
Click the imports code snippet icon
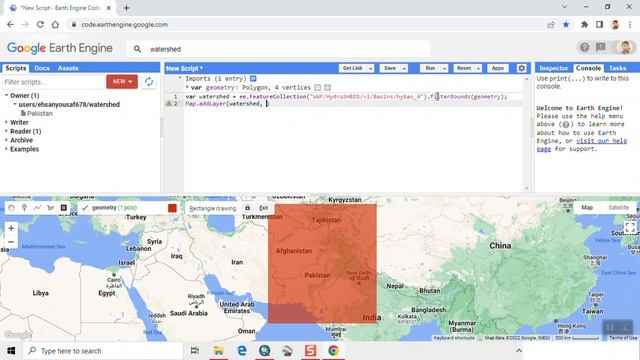point(253,78)
